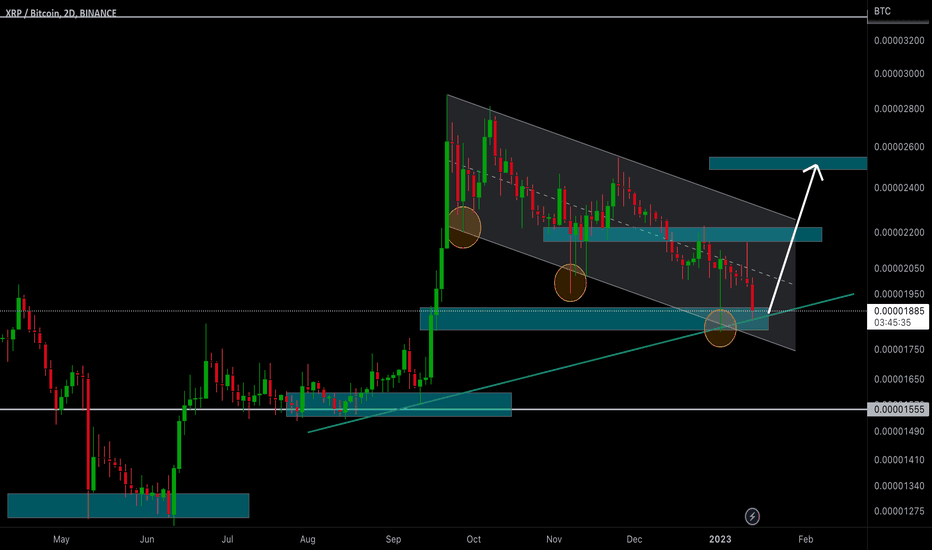Click the 0.00002600 price axis label
Image resolution: width=932 pixels, height=550 pixels.
click(899, 147)
